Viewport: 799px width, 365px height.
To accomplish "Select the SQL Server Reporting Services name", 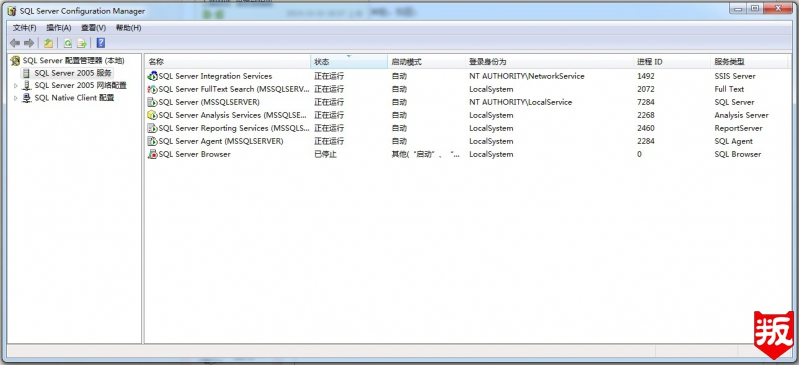I will pos(234,128).
